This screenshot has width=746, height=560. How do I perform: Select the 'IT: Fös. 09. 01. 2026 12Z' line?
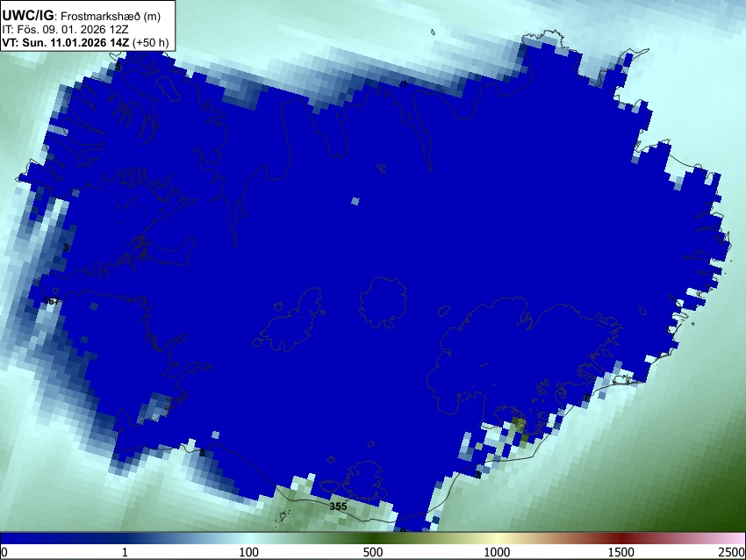click(65, 30)
